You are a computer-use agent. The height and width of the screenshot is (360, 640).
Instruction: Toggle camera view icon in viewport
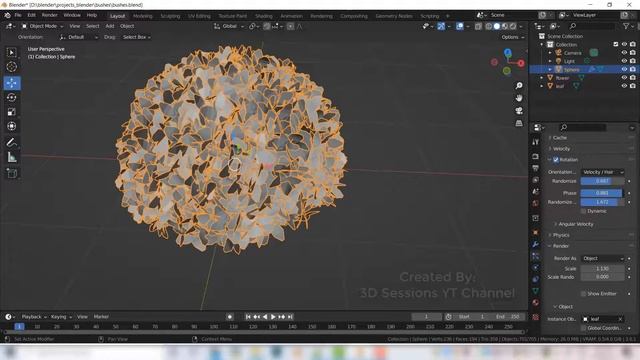tap(519, 111)
